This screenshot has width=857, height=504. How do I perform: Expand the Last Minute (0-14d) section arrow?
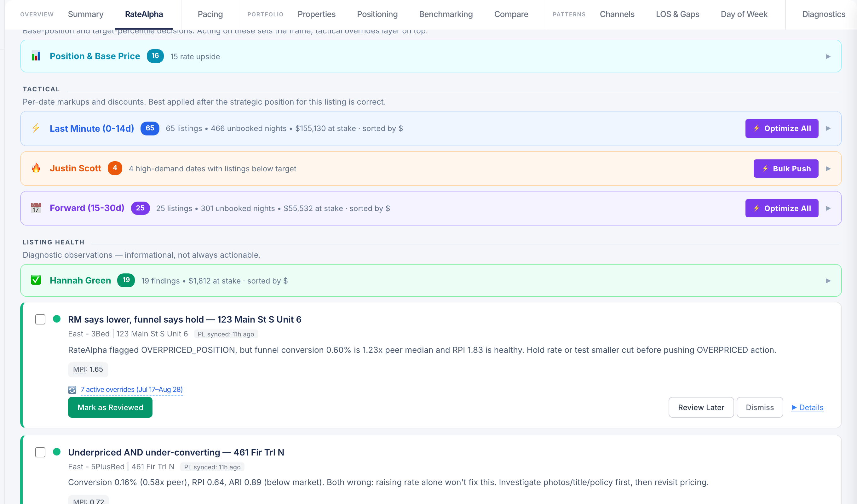828,128
